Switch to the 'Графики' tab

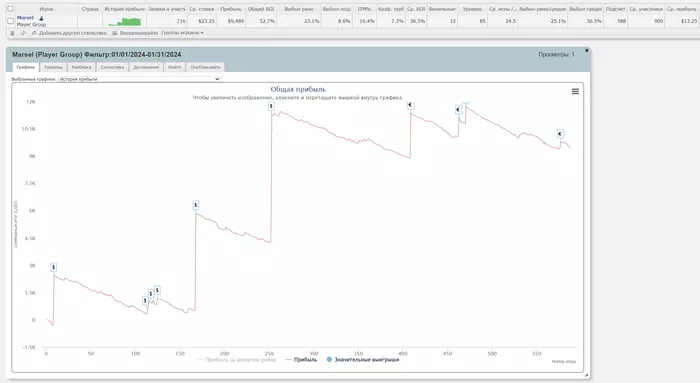25,67
